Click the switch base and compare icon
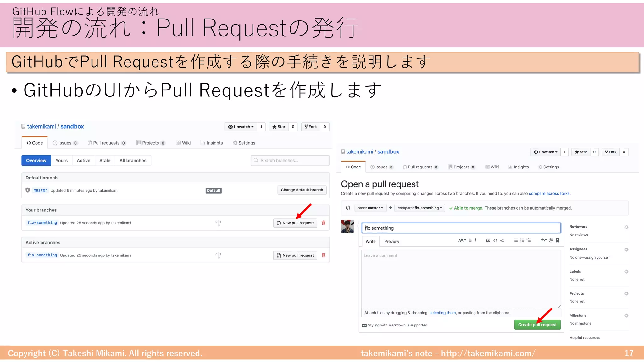 click(x=348, y=208)
